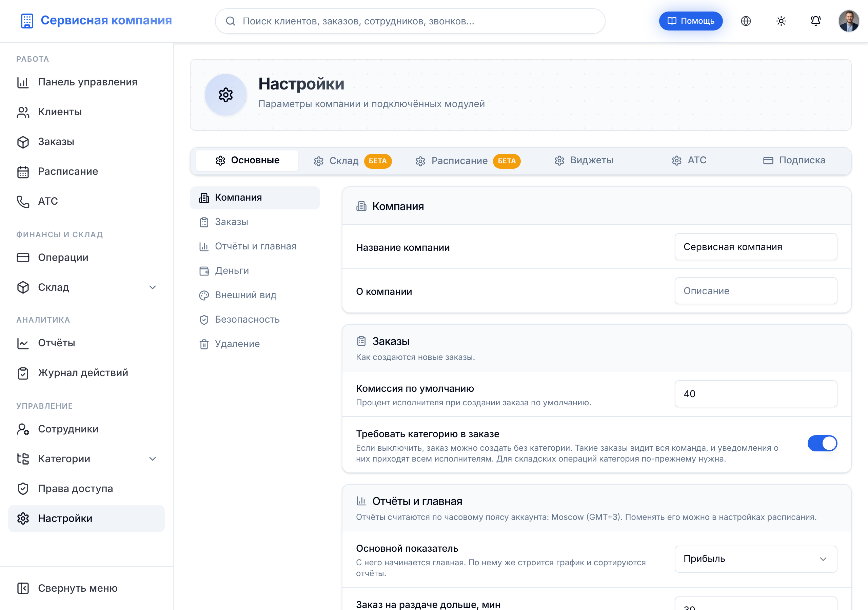Go to Клиенты in sidebar
The image size is (868, 610).
[86, 112]
